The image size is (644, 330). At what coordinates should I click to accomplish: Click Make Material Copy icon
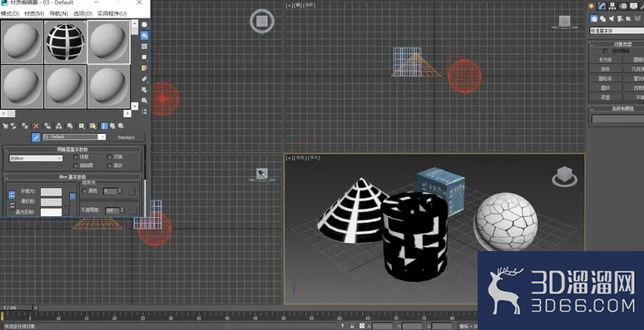[47, 126]
